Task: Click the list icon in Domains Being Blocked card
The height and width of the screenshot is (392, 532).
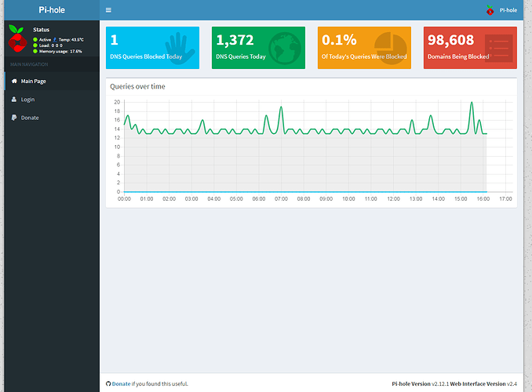Action: pos(498,49)
